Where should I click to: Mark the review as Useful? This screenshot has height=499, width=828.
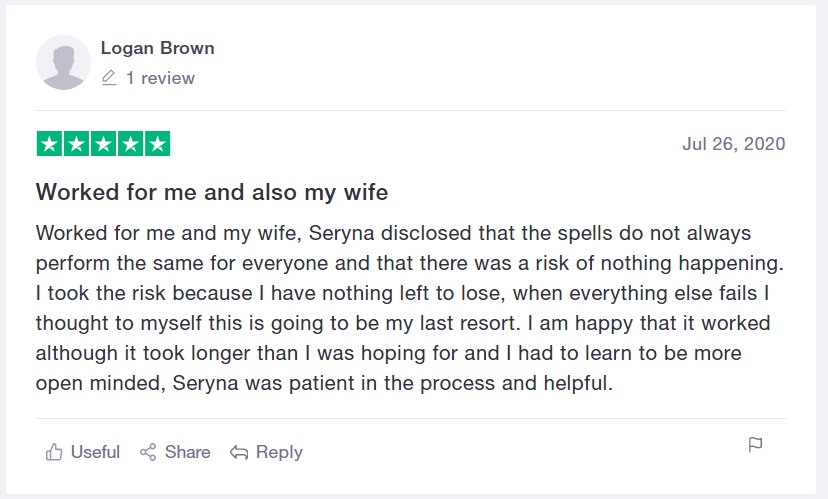click(x=95, y=453)
